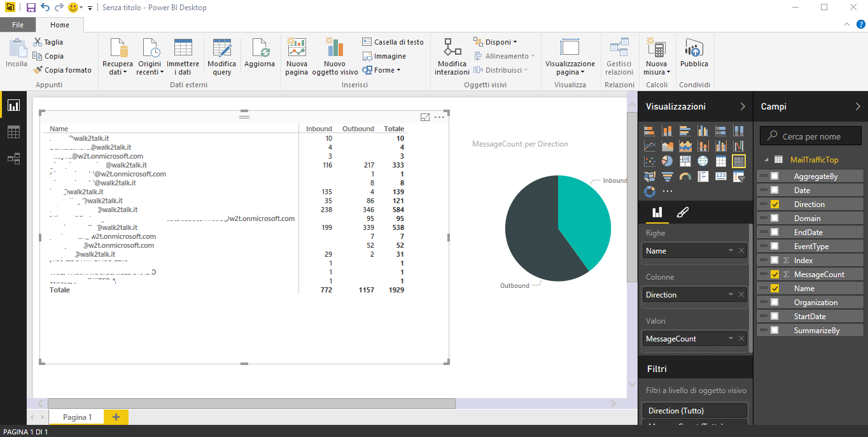
Task: Check the SummarizeBy field checkbox
Action: [774, 331]
